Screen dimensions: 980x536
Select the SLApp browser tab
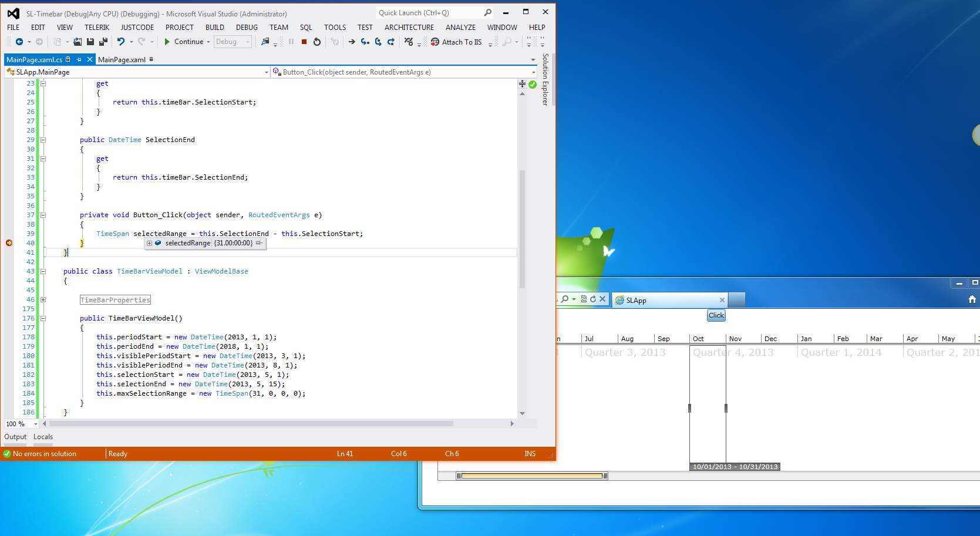pos(669,300)
